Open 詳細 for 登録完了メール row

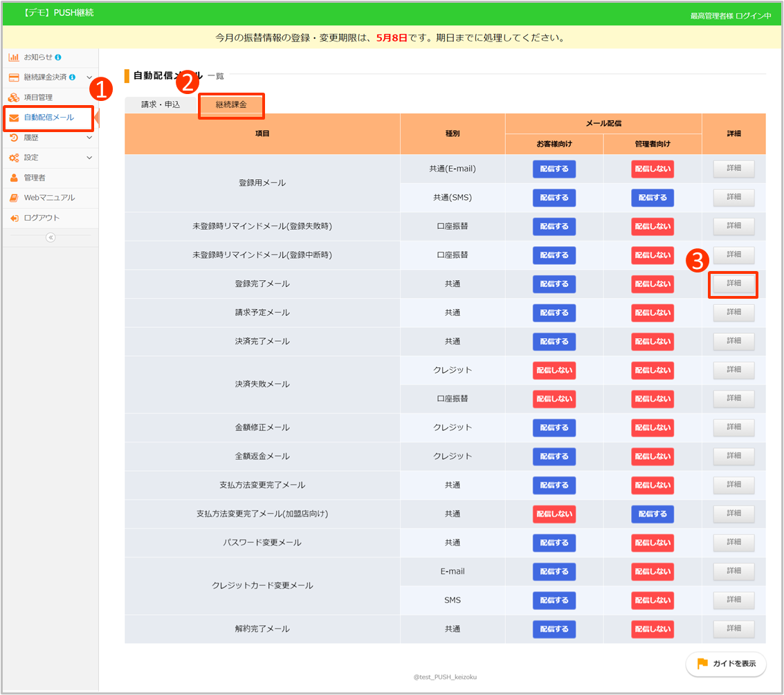tap(733, 284)
